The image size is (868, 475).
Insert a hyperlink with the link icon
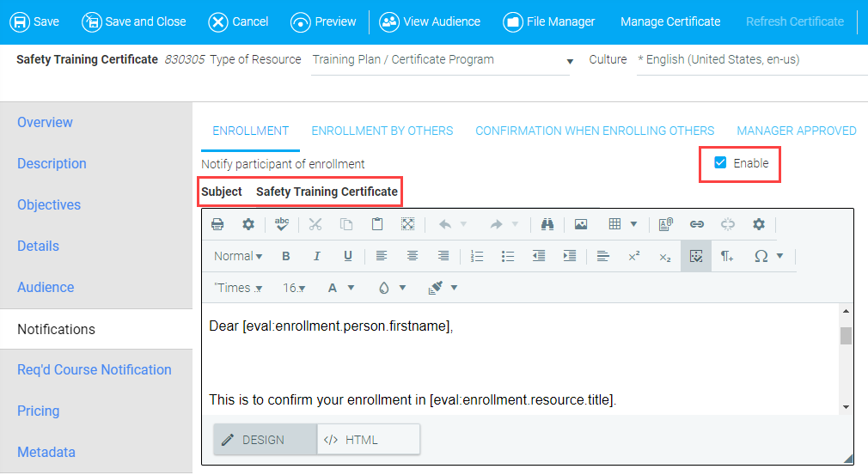697,224
